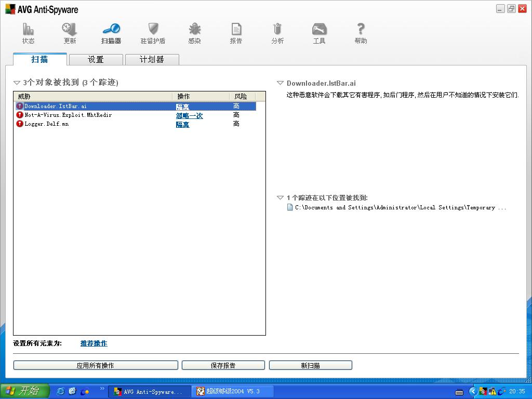Click the C:\Documents and Settings trace path

click(401, 207)
